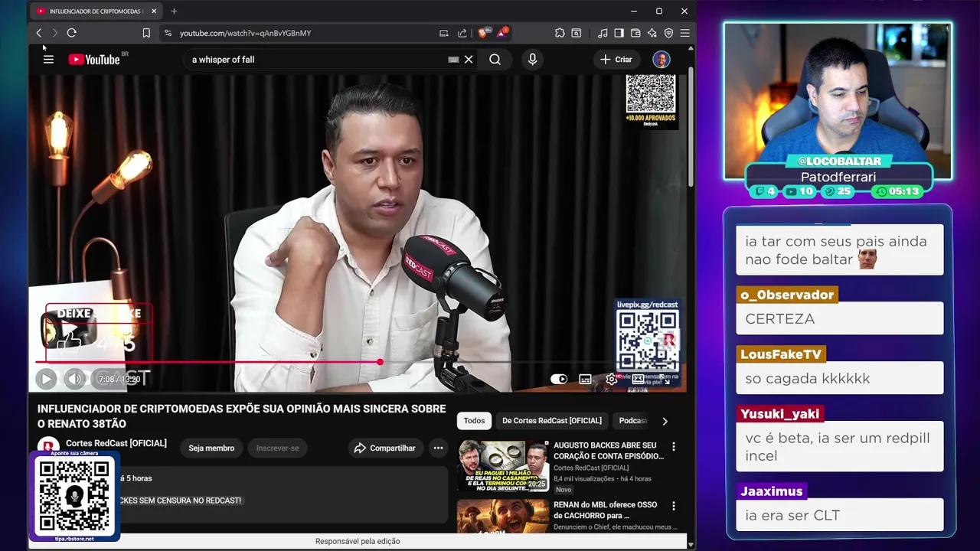This screenshot has height=551, width=980.
Task: Open the Brave Playlist music note icon
Action: pos(603,33)
